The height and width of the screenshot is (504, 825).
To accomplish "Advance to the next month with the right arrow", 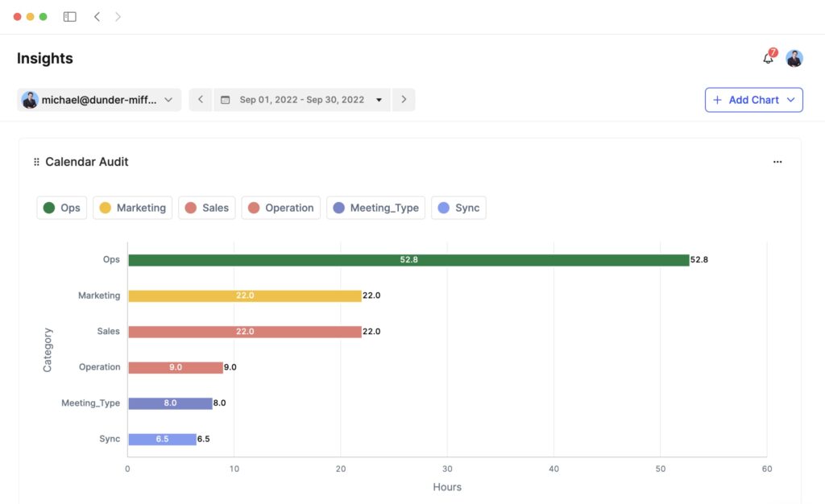I will [x=404, y=99].
